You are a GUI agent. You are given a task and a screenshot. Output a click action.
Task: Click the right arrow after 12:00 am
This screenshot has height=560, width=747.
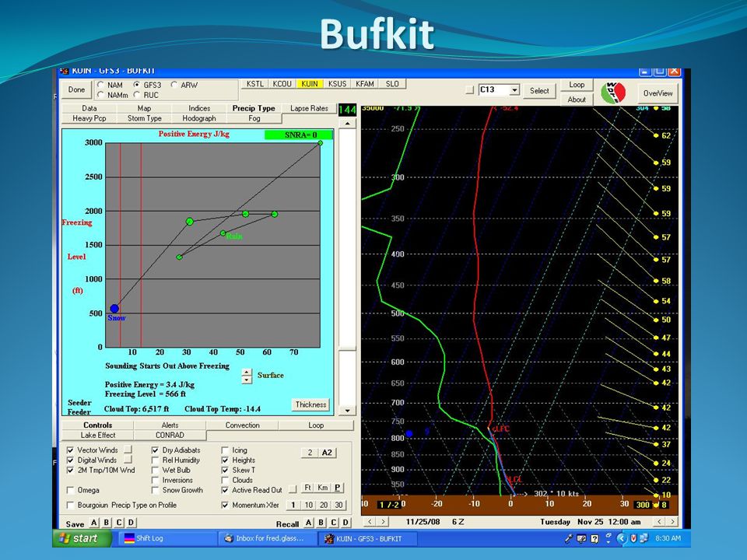(x=672, y=521)
